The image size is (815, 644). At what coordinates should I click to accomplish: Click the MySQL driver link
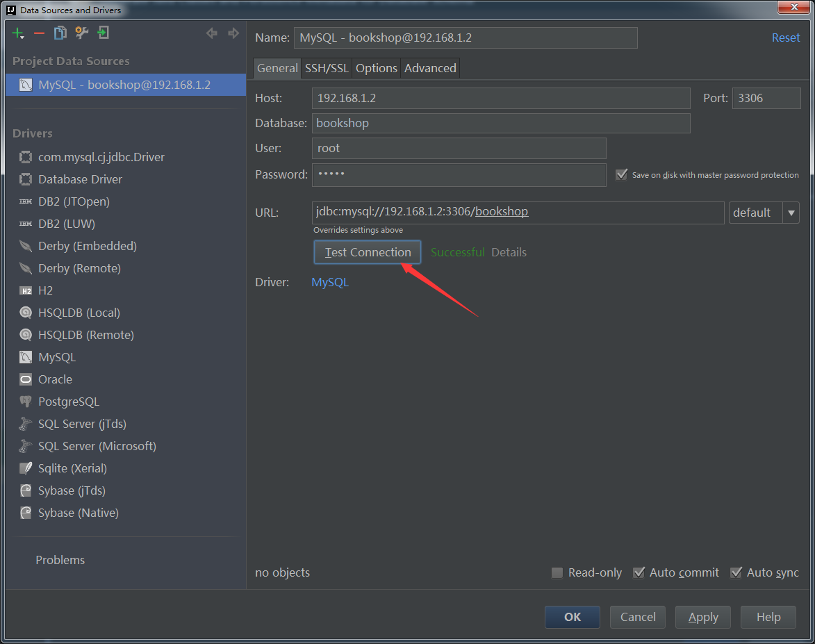click(x=330, y=282)
